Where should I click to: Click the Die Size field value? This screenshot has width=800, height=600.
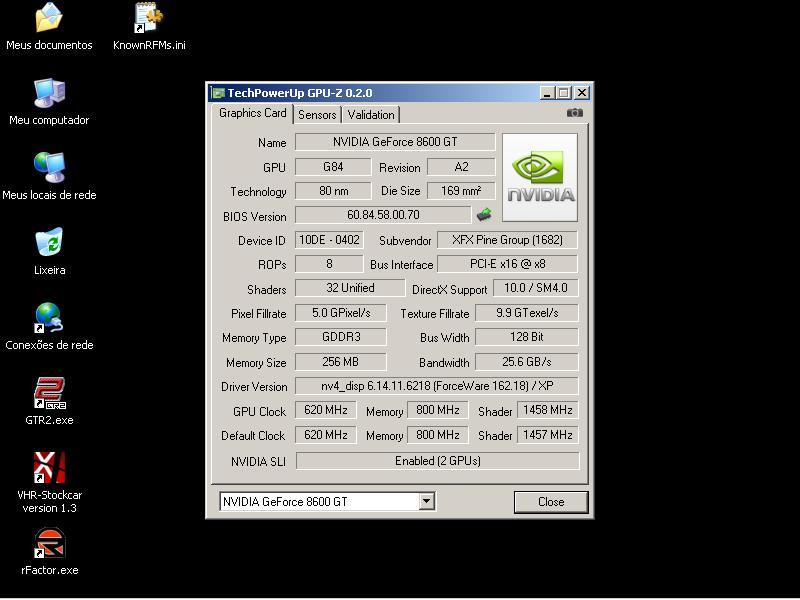pos(461,191)
